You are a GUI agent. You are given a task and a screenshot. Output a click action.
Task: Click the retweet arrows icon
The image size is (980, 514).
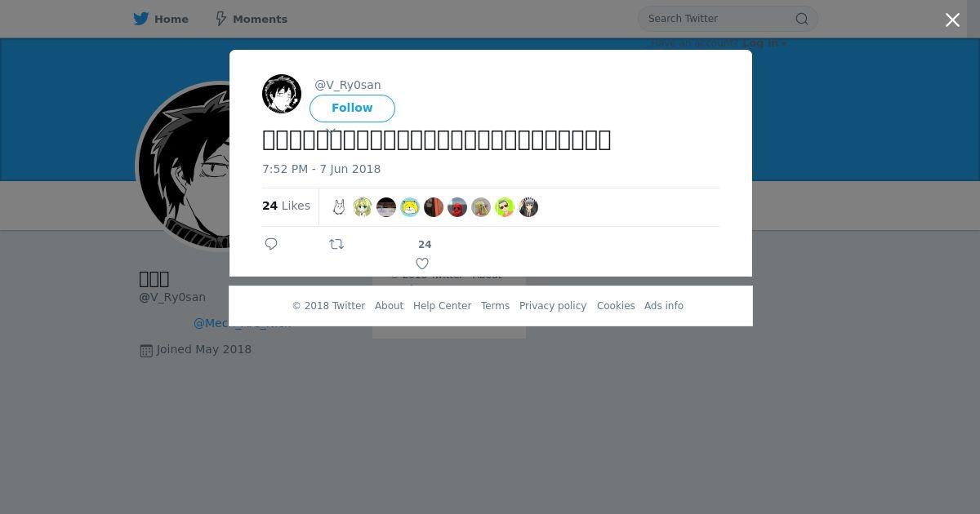point(336,244)
